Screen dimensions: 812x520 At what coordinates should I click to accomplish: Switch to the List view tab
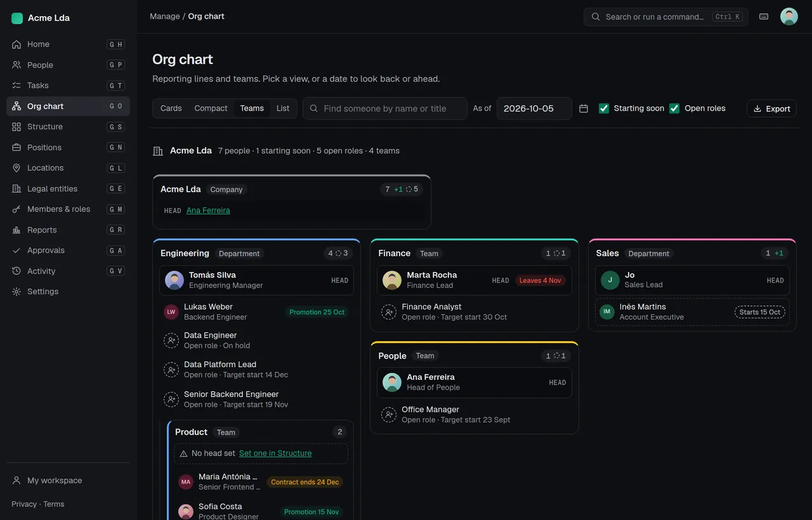[283, 108]
